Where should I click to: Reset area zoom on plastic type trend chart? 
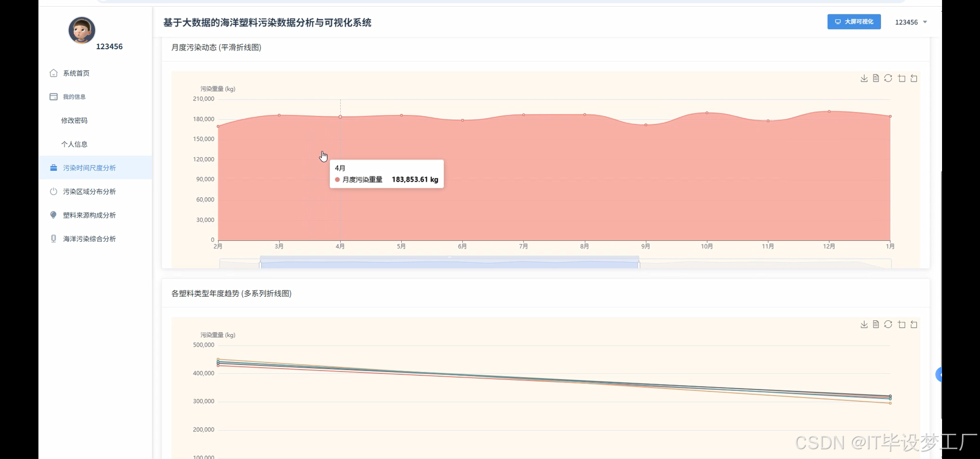point(914,324)
